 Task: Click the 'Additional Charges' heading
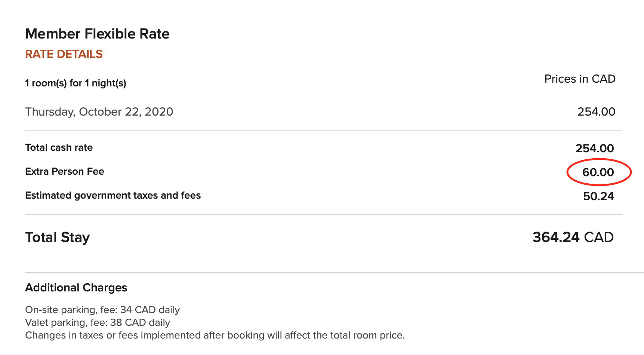click(x=76, y=288)
